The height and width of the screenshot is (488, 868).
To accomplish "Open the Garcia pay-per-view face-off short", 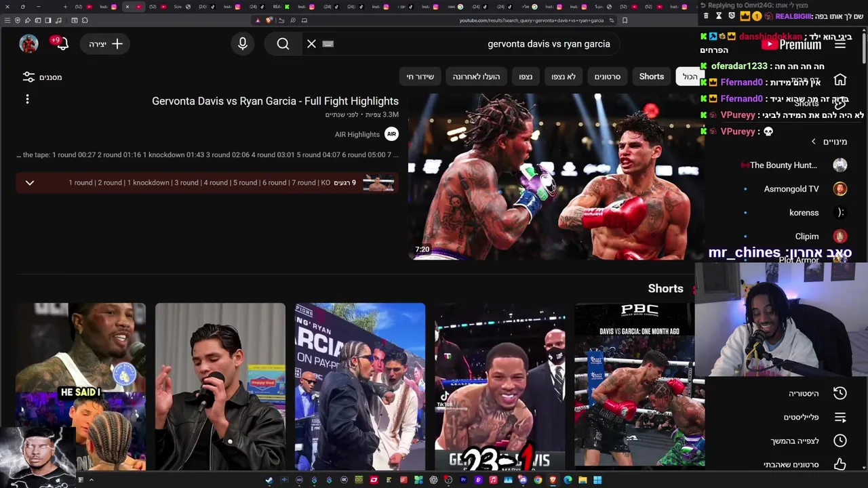I will tap(360, 386).
